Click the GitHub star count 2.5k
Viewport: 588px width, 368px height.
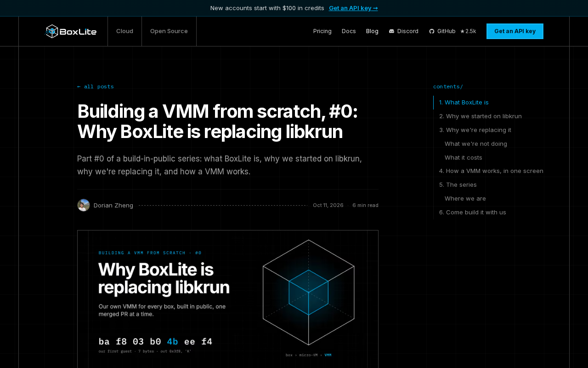(x=468, y=31)
